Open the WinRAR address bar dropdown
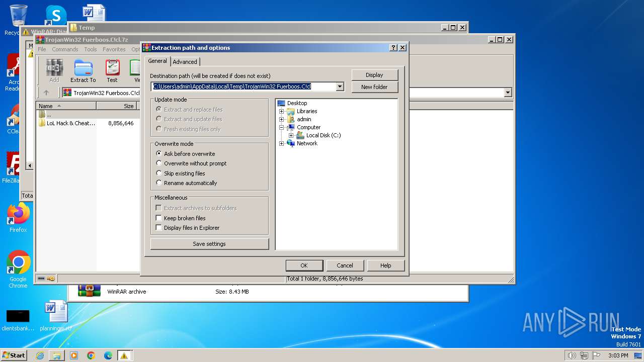Screen dimensions: 644x362 coord(508,93)
